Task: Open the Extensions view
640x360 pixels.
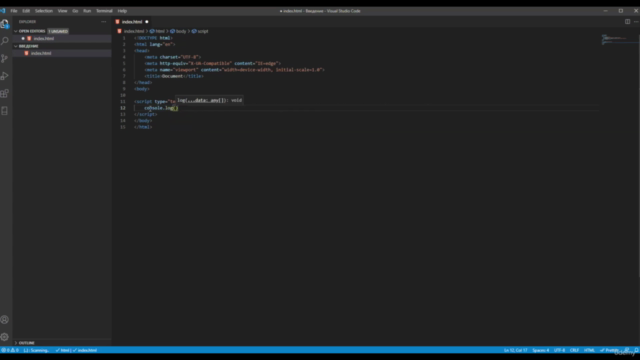Action: [5, 93]
